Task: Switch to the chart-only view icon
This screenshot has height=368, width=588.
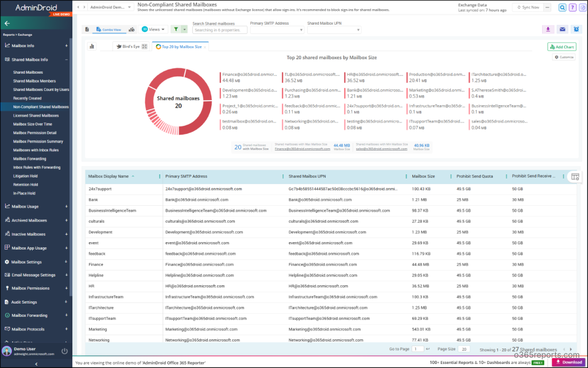Action: (x=131, y=29)
